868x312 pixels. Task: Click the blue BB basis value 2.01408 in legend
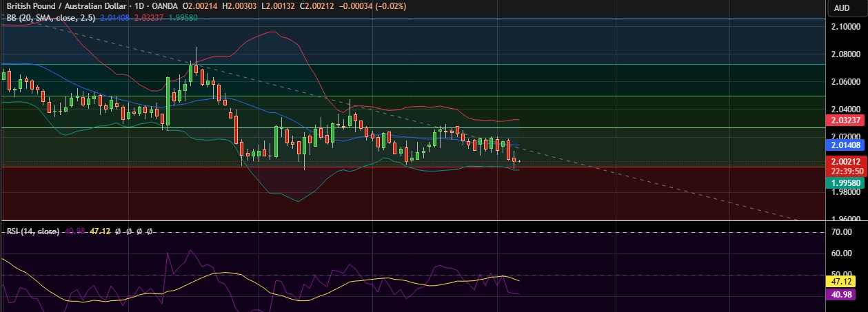click(x=114, y=17)
